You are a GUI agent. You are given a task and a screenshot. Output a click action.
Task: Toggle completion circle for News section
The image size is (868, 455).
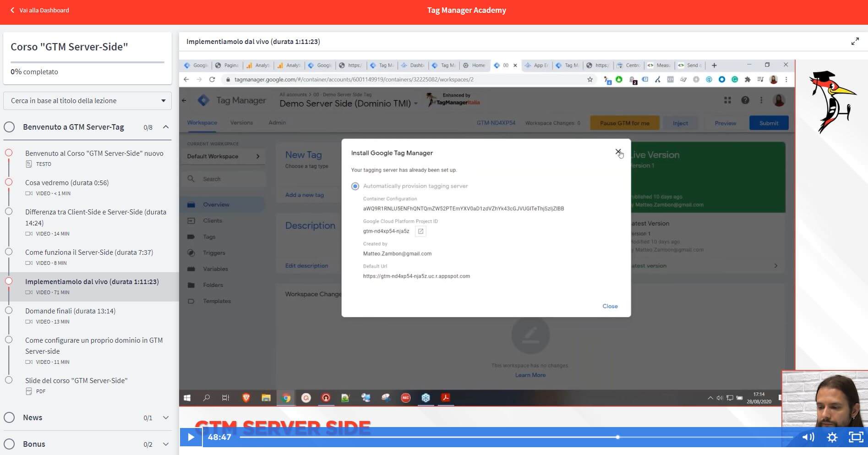click(x=9, y=417)
